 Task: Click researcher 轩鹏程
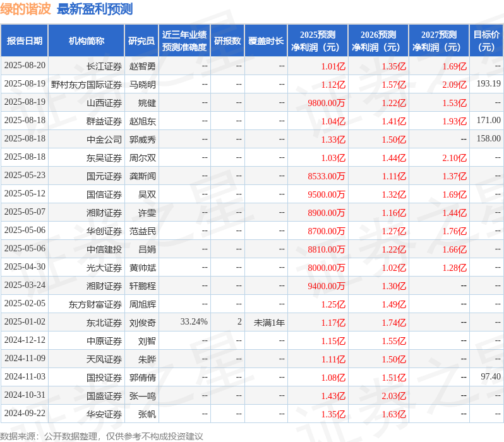pos(142,287)
